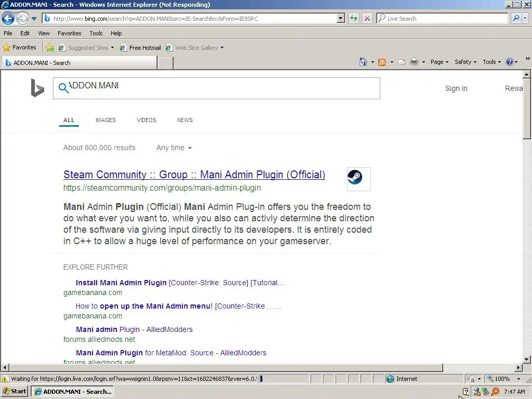The width and height of the screenshot is (532, 399).
Task: Open the search provider dropdown arrow
Action: pyautogui.click(x=525, y=18)
